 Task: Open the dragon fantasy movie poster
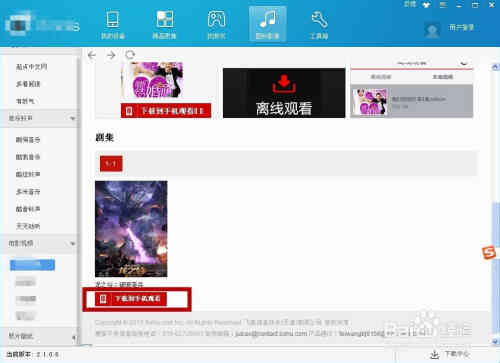pos(131,229)
